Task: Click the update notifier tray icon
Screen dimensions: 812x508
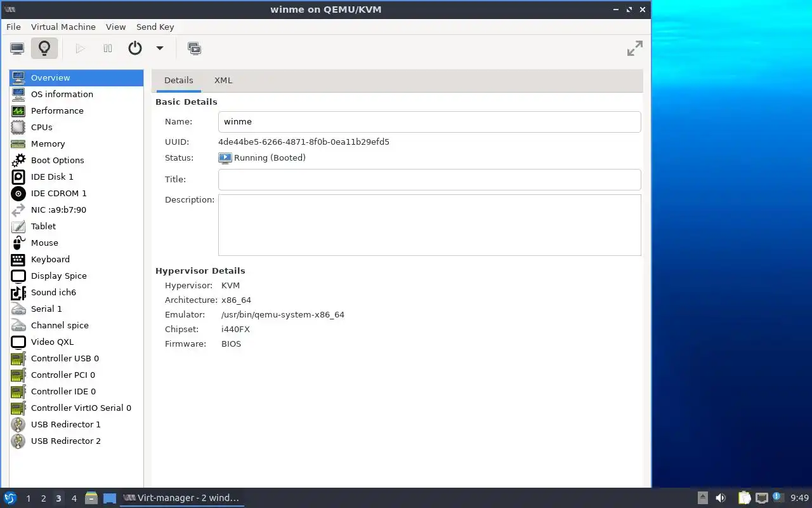Action: (778, 497)
